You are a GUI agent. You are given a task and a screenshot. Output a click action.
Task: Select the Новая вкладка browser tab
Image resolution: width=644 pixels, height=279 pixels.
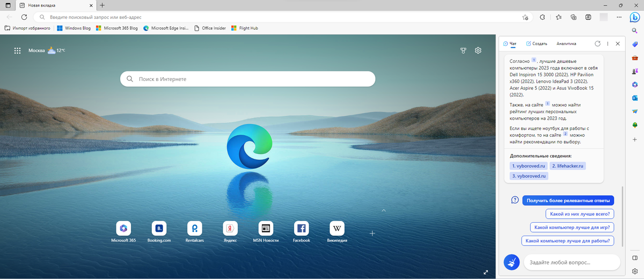(x=55, y=5)
